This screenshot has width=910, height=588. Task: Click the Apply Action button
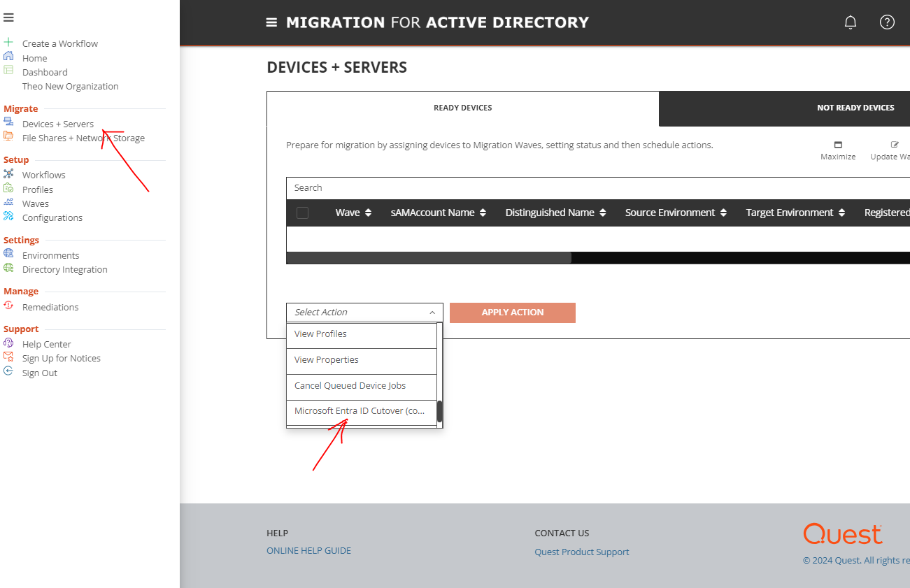[x=513, y=313]
